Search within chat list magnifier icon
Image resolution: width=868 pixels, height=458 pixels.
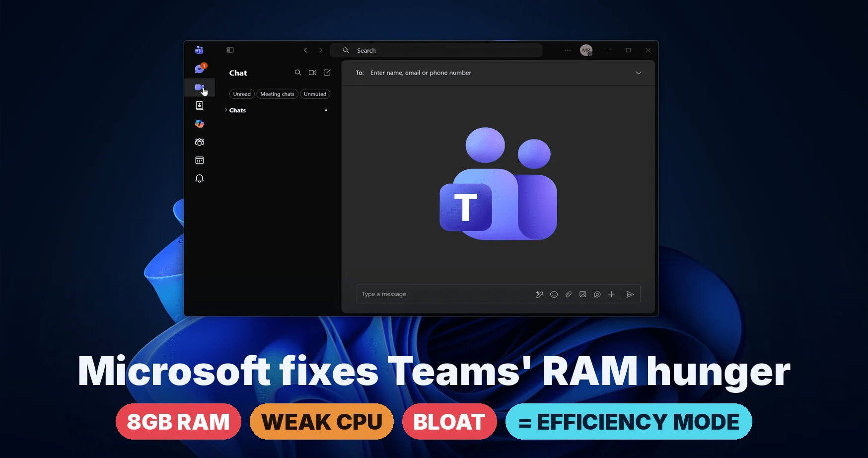click(298, 73)
